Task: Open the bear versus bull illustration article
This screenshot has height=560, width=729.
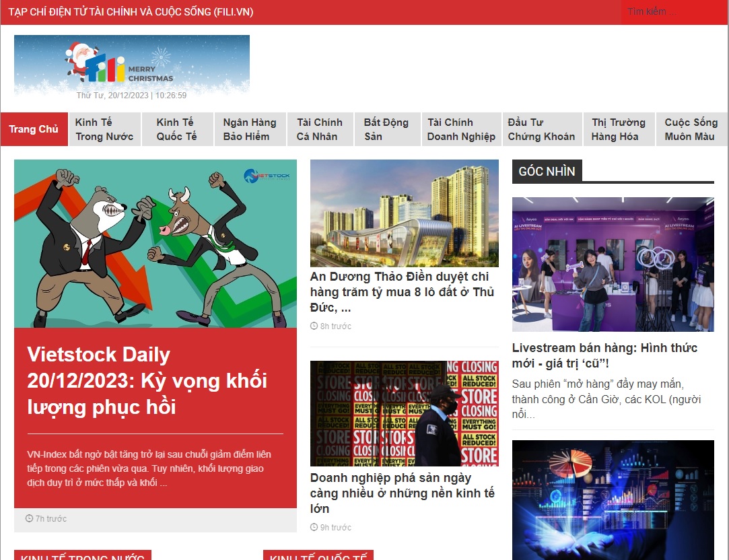Action: tap(155, 244)
